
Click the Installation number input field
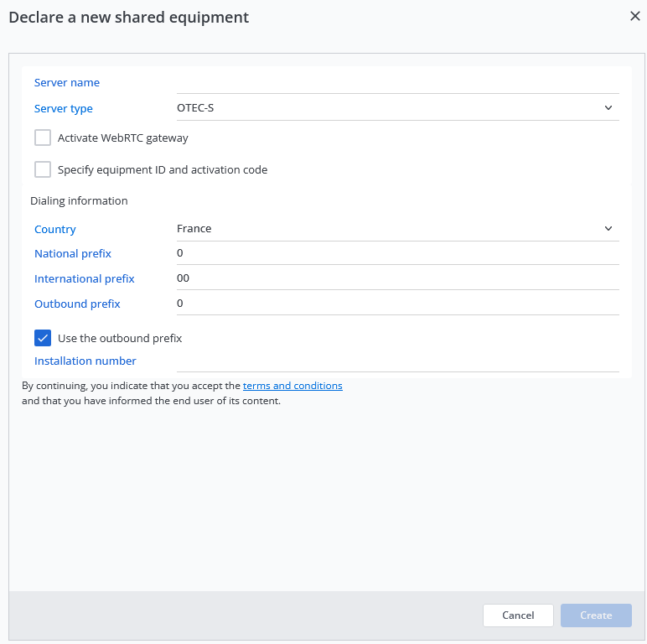click(x=398, y=361)
